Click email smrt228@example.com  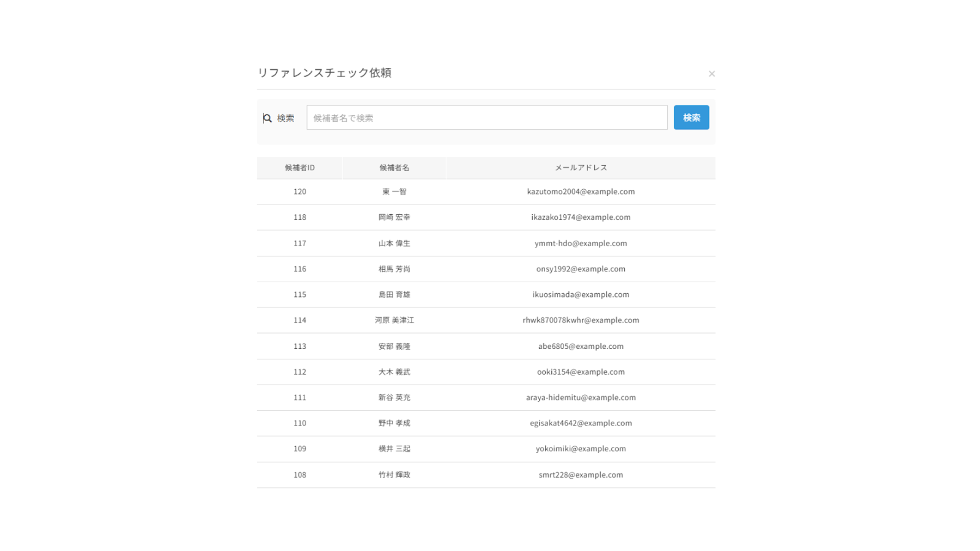[580, 474]
